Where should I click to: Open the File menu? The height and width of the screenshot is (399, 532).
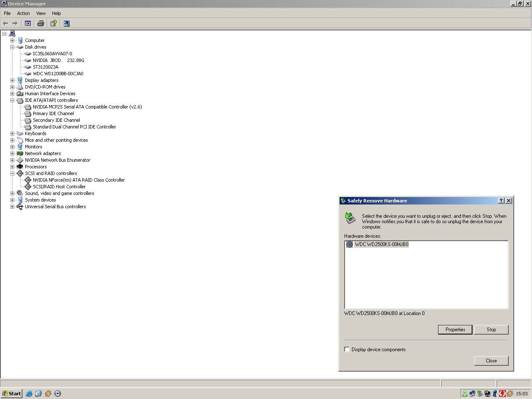(x=7, y=13)
